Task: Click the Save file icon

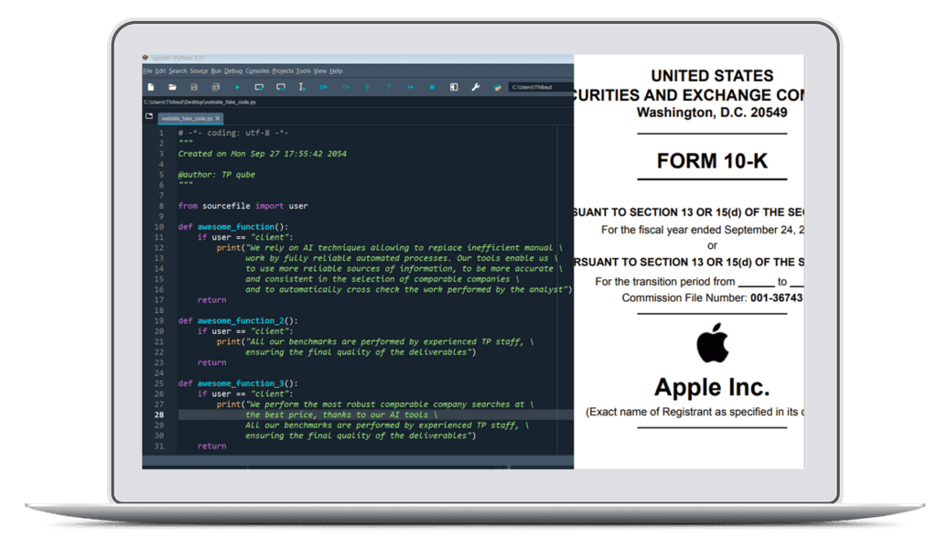Action: 193,87
